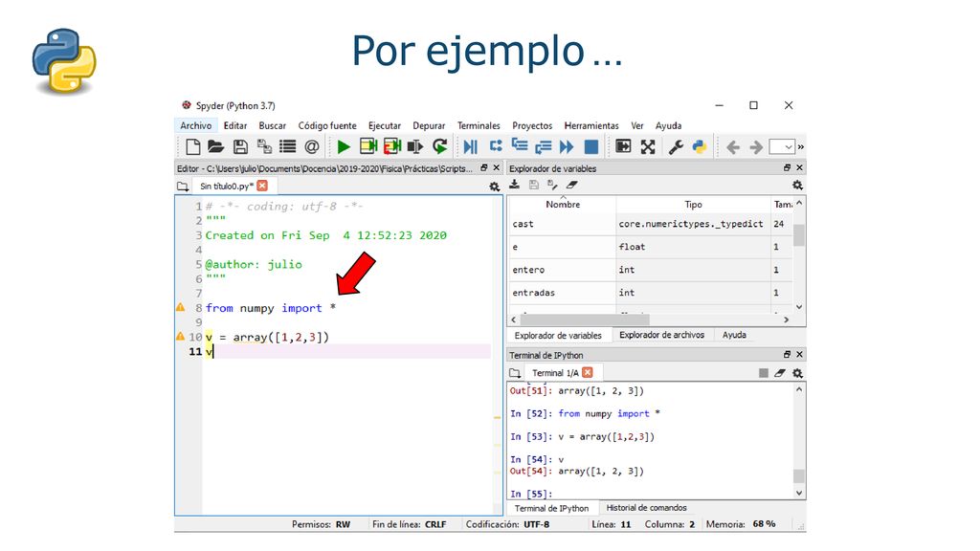This screenshot has width=980, height=551.
Task: Open the Herramientas menu
Action: coord(591,125)
